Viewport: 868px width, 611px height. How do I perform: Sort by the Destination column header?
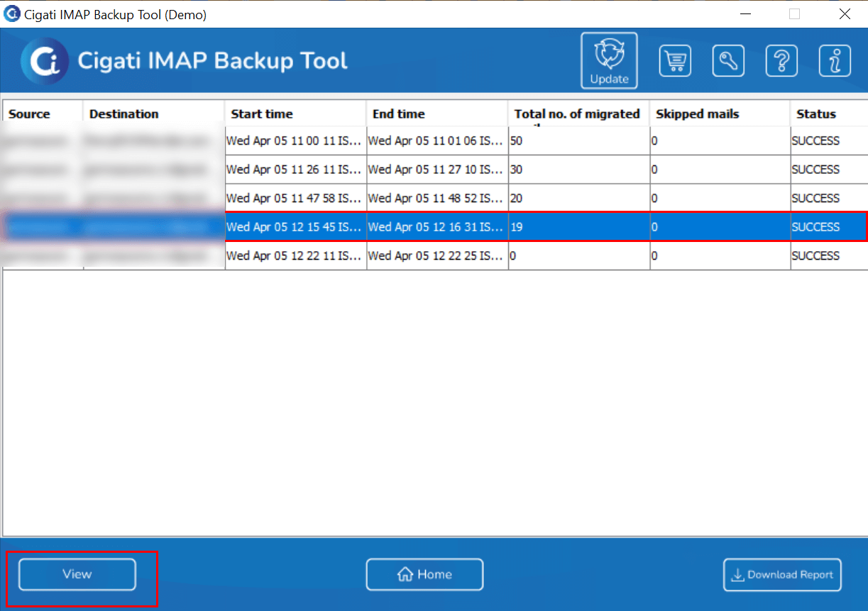tap(154, 114)
